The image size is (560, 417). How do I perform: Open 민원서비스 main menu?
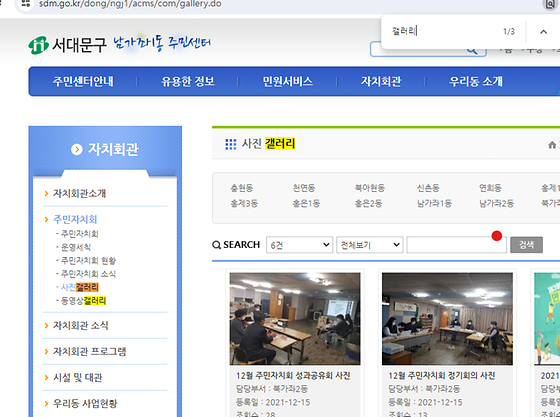pyautogui.click(x=288, y=81)
